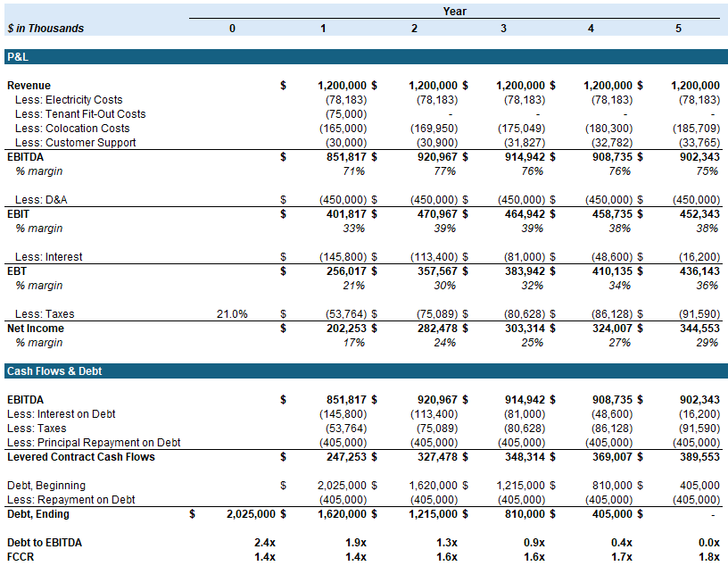Click levered cash flow value 389,553
728x566 pixels.
[x=699, y=457]
